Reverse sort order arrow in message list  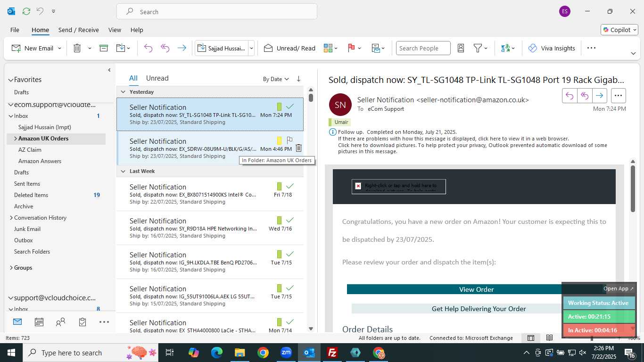(298, 79)
